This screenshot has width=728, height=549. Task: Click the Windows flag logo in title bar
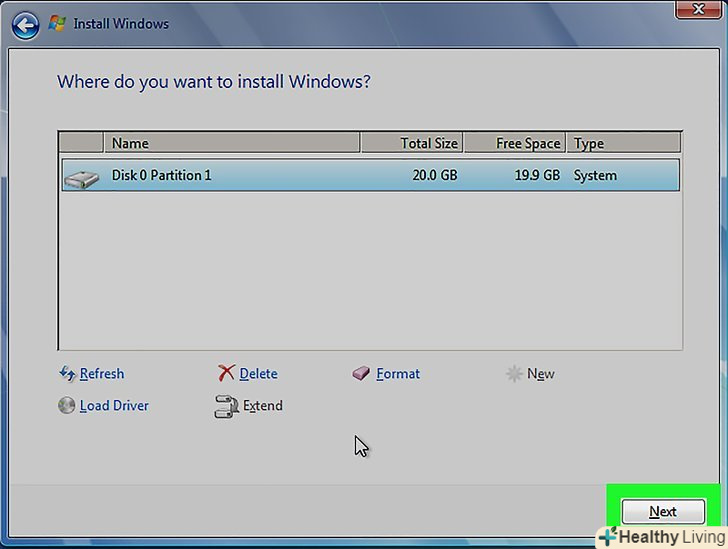57,23
